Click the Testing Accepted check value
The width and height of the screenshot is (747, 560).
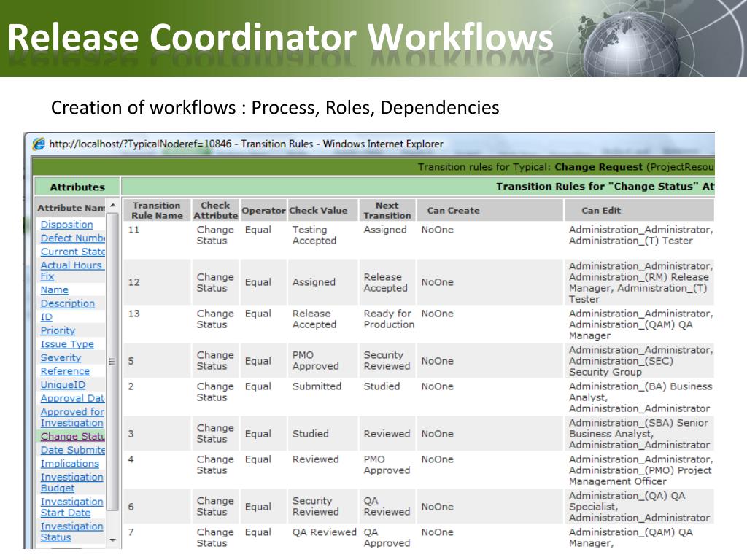coord(314,236)
